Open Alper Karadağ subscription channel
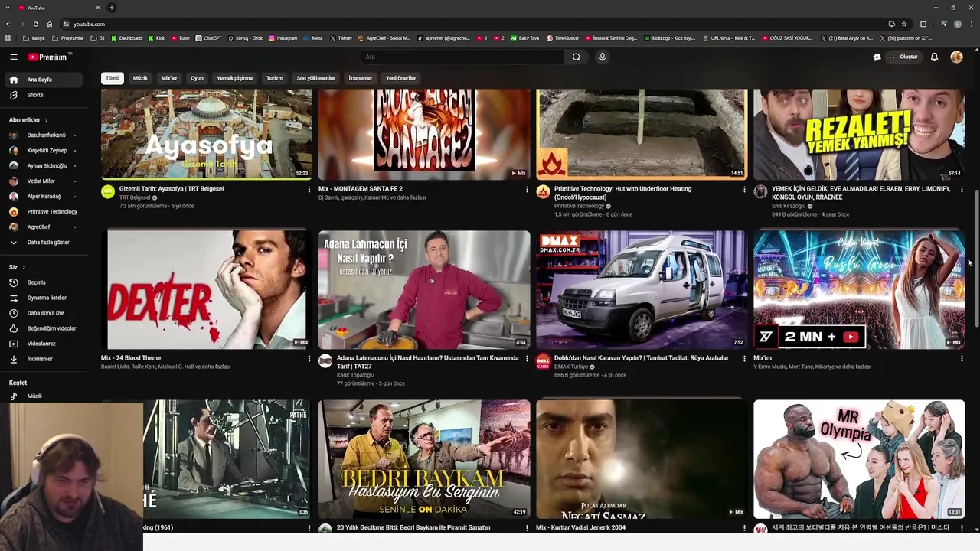This screenshot has height=551, width=980. (44, 197)
